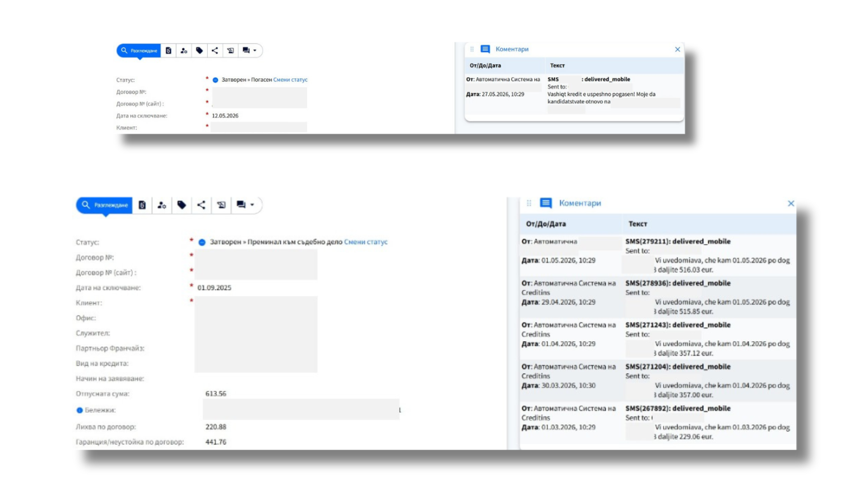The width and height of the screenshot is (868, 488).
Task: Click SMS(271204): delivered_mobile entry
Action: pyautogui.click(x=678, y=366)
